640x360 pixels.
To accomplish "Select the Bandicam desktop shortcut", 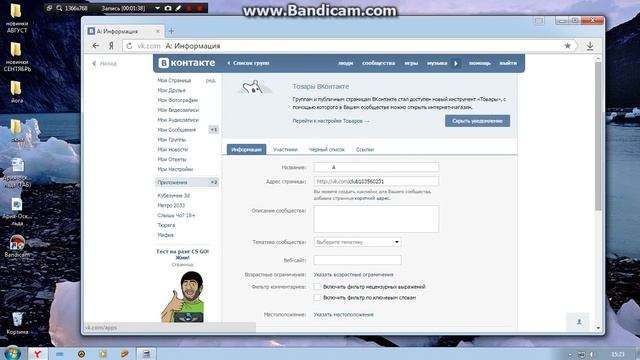I will point(17,246).
